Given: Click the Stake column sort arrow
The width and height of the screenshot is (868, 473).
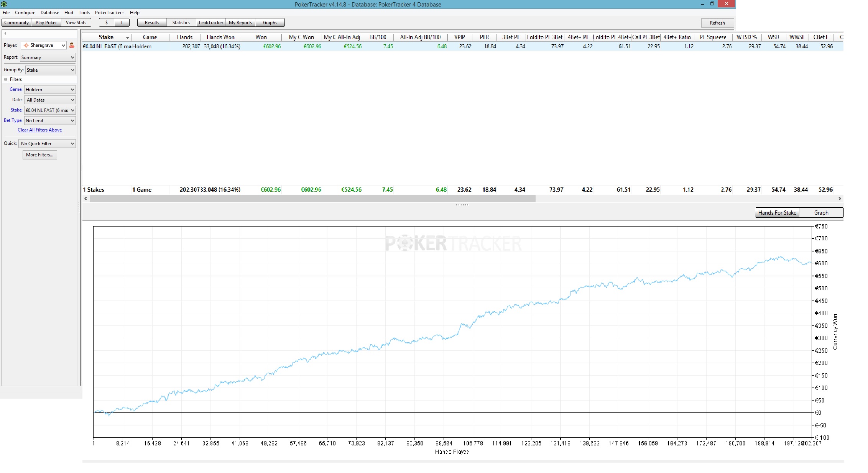Looking at the screenshot, I should (x=127, y=38).
